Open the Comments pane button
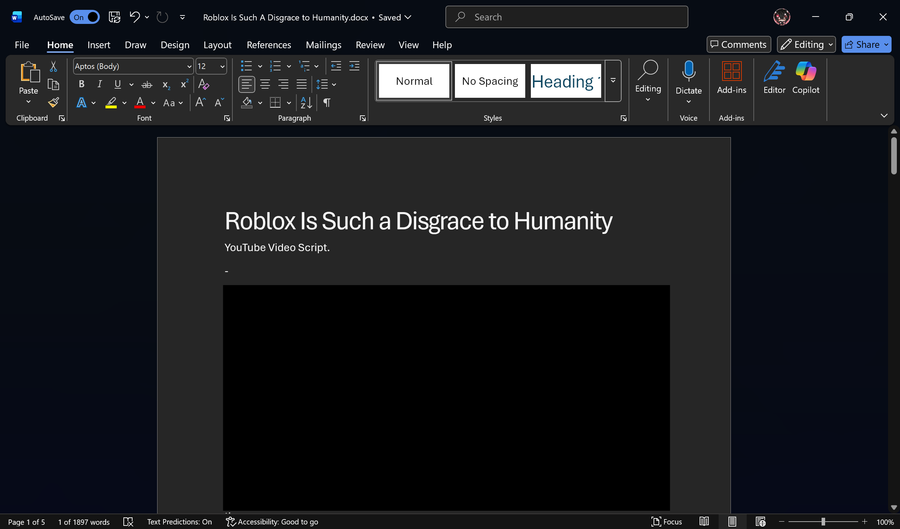The width and height of the screenshot is (900, 529). pos(738,44)
